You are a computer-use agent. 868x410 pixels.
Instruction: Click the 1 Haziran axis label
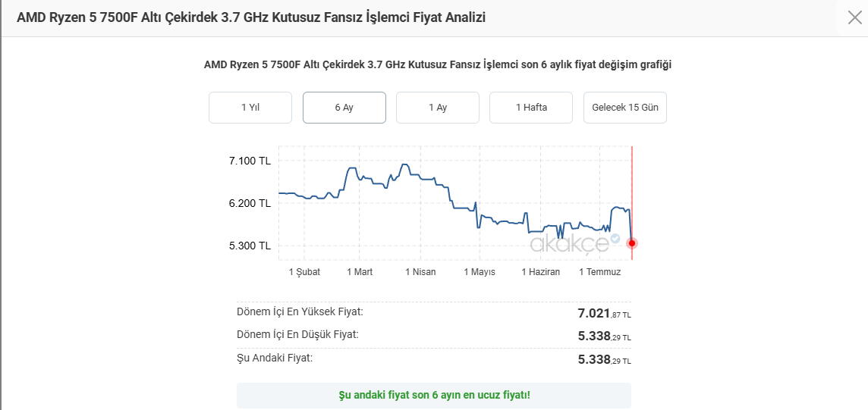541,272
